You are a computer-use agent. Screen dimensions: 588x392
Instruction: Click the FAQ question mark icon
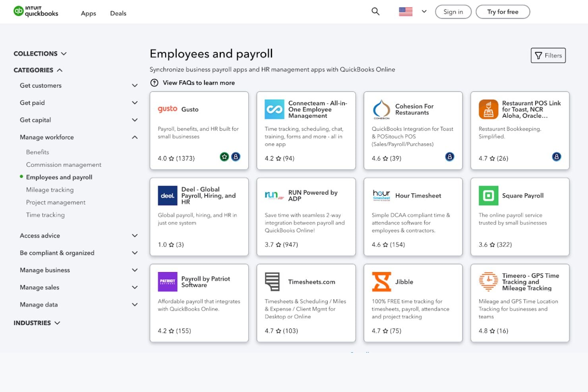154,83
